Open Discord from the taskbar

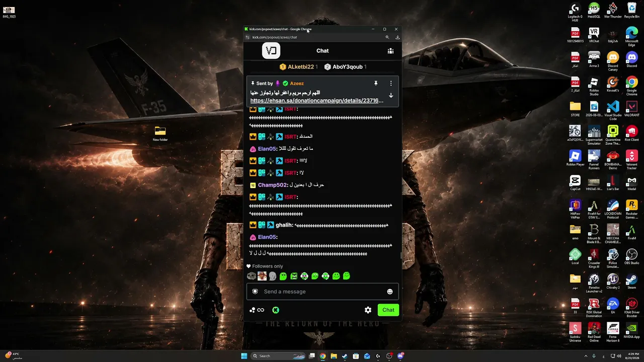click(x=400, y=356)
